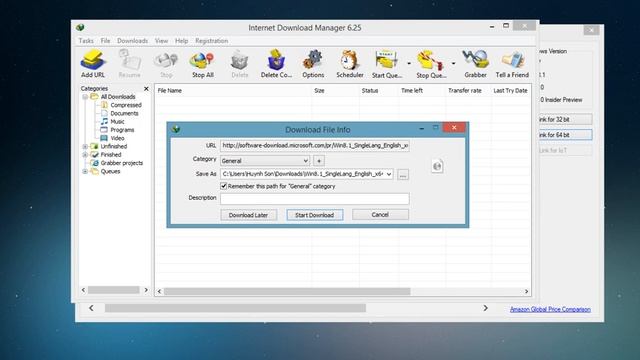Click link for 64 bit in background window

565,135
